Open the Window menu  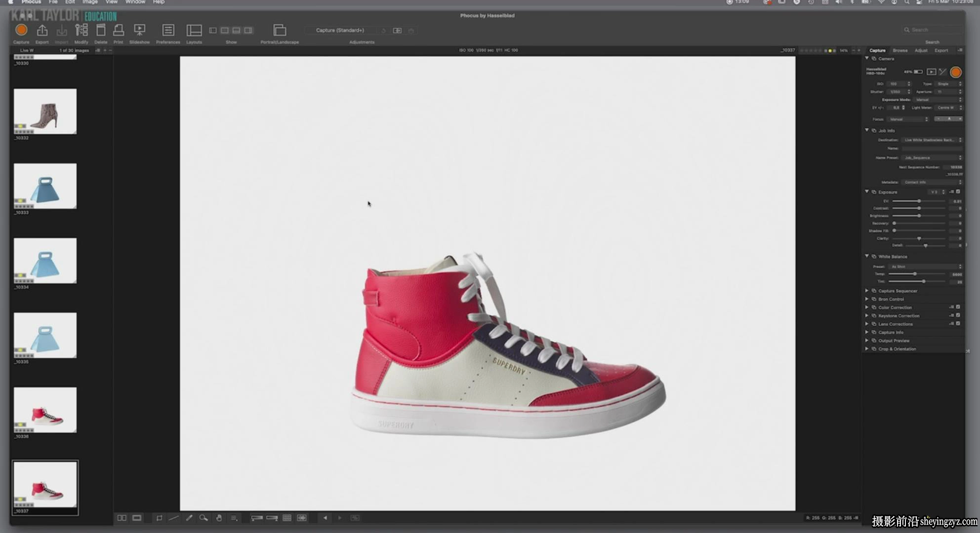coord(135,2)
